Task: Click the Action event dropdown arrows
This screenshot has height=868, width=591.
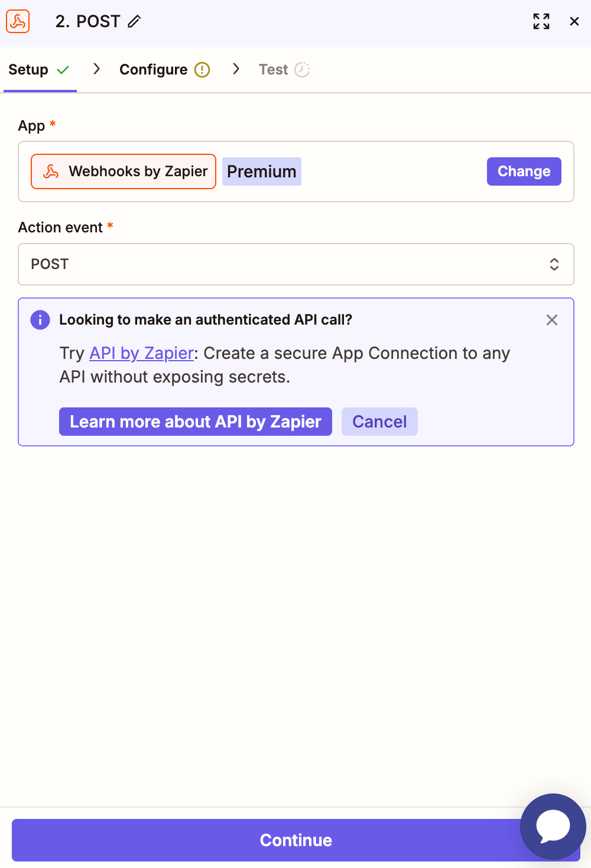Action: tap(554, 264)
